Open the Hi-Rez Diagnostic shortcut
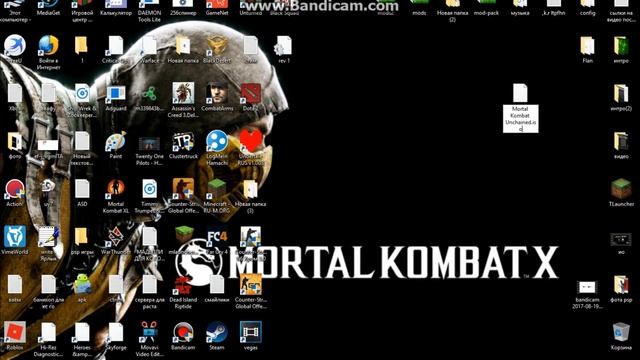The width and height of the screenshot is (640, 360). tap(49, 332)
